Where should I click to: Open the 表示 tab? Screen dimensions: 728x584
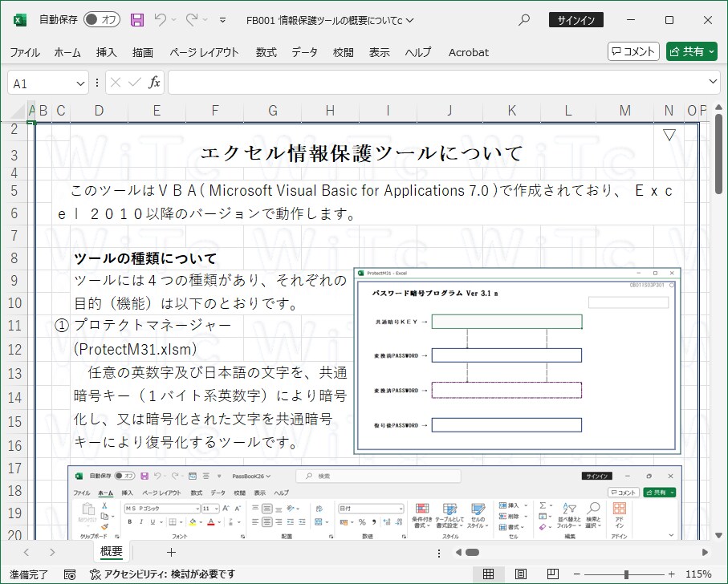380,52
